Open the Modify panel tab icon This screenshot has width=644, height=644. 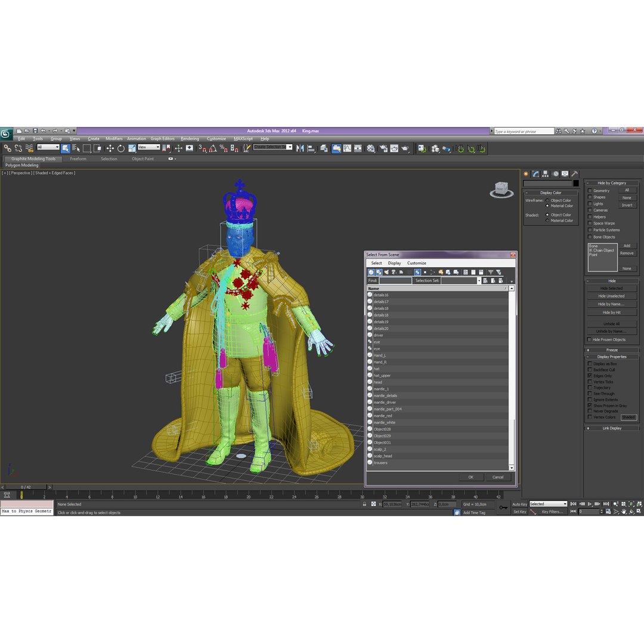[535, 174]
